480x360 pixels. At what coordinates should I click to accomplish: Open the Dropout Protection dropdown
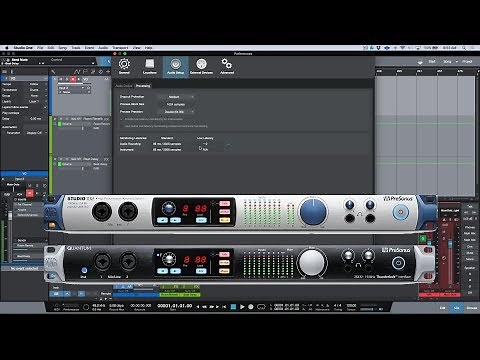pos(176,97)
